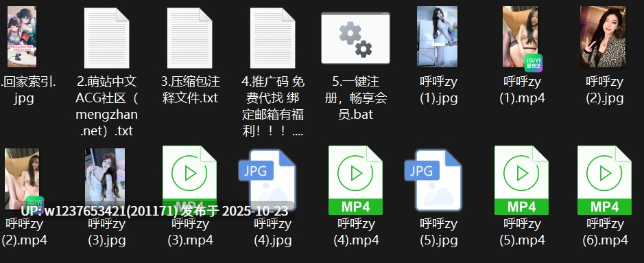Select the 呼呼zy (4).jpg file icon
Screen dimensions: 644x263
267,180
